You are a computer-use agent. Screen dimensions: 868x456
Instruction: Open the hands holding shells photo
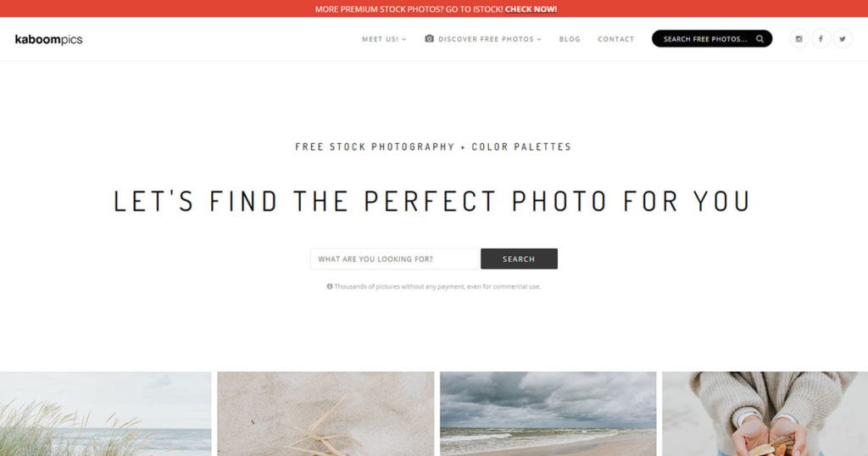765,414
